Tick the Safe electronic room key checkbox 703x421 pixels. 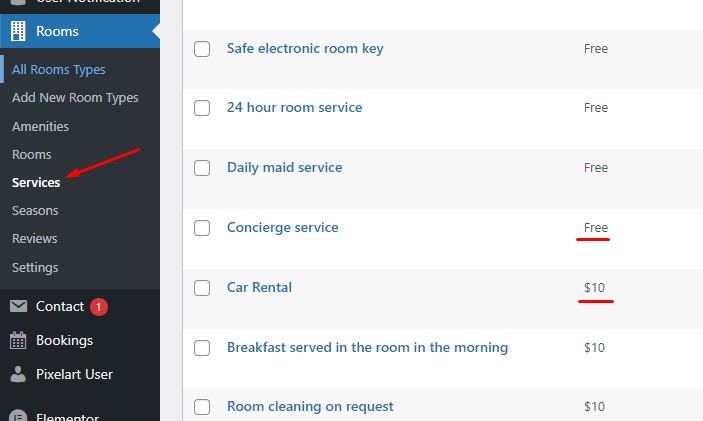click(202, 49)
